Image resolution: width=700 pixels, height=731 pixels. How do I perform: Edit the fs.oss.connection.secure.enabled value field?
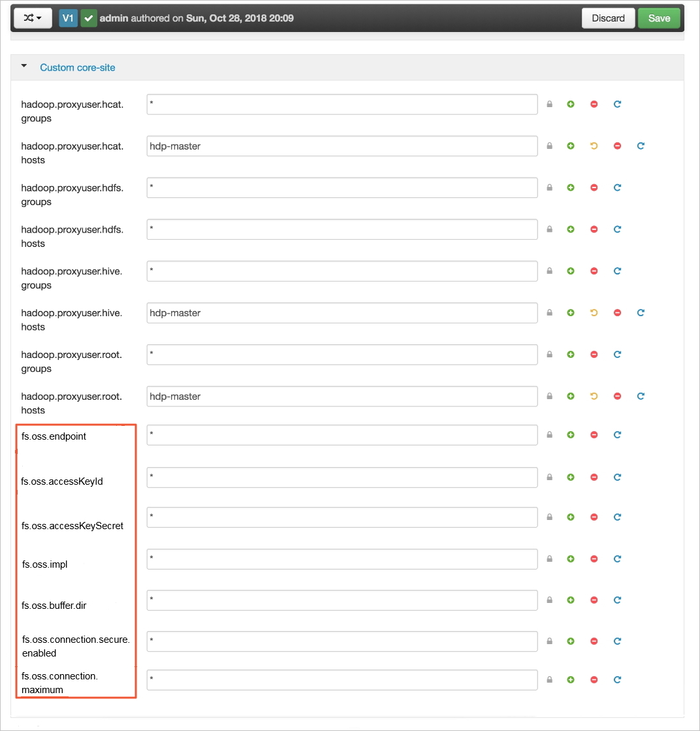(342, 642)
